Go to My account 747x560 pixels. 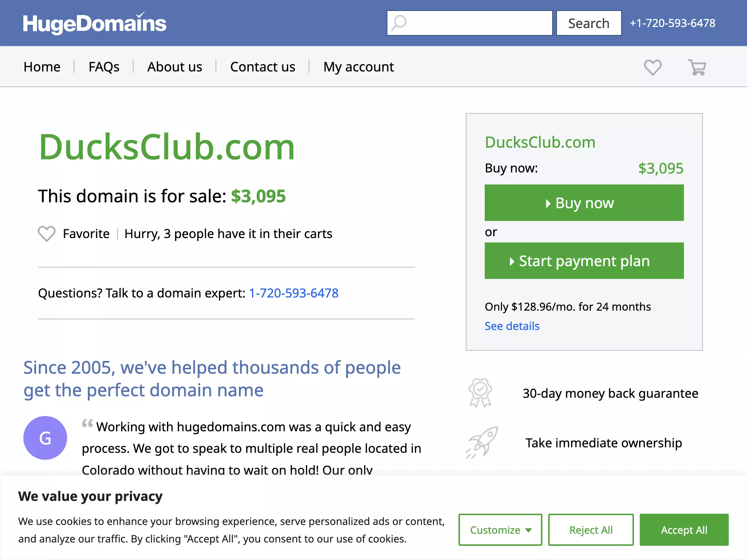pyautogui.click(x=359, y=67)
